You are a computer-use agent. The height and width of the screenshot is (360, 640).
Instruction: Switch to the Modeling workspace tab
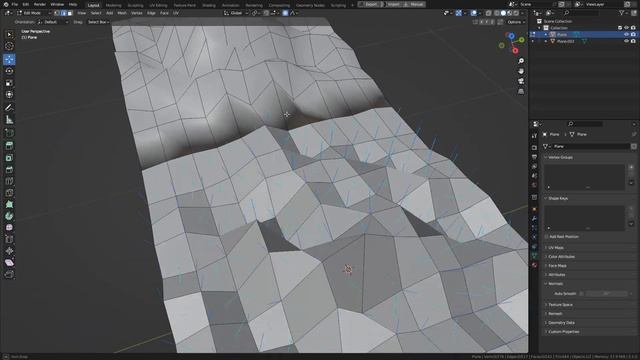[113, 5]
